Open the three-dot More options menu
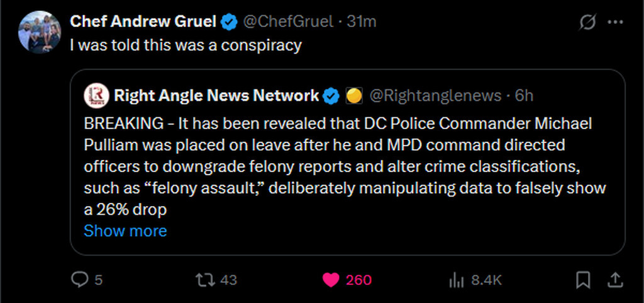644x303 pixels. [x=614, y=23]
